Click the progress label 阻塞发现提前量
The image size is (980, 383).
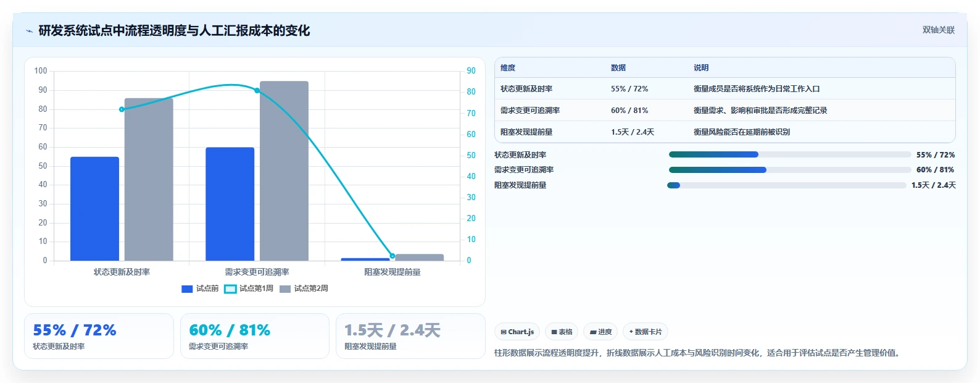(520, 185)
